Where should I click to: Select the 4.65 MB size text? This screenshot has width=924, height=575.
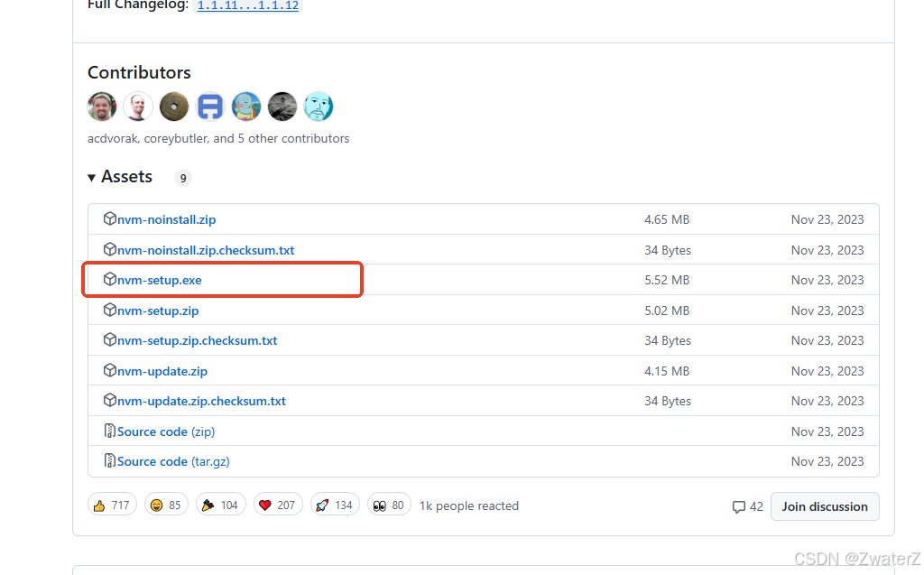pyautogui.click(x=667, y=219)
